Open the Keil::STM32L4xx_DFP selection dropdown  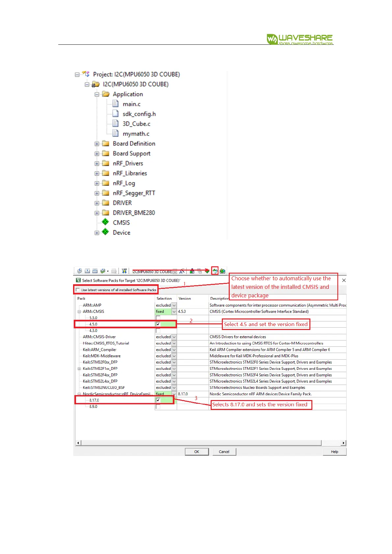point(174,381)
